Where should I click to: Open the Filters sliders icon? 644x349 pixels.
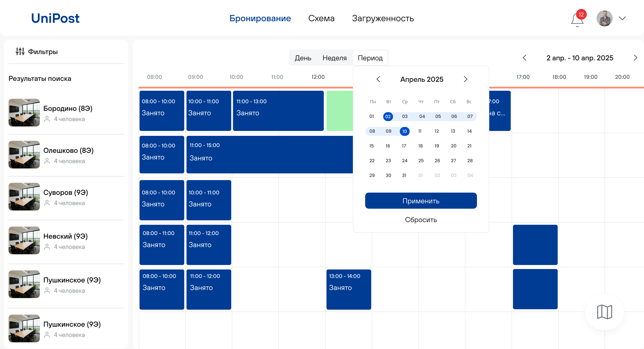pos(20,51)
